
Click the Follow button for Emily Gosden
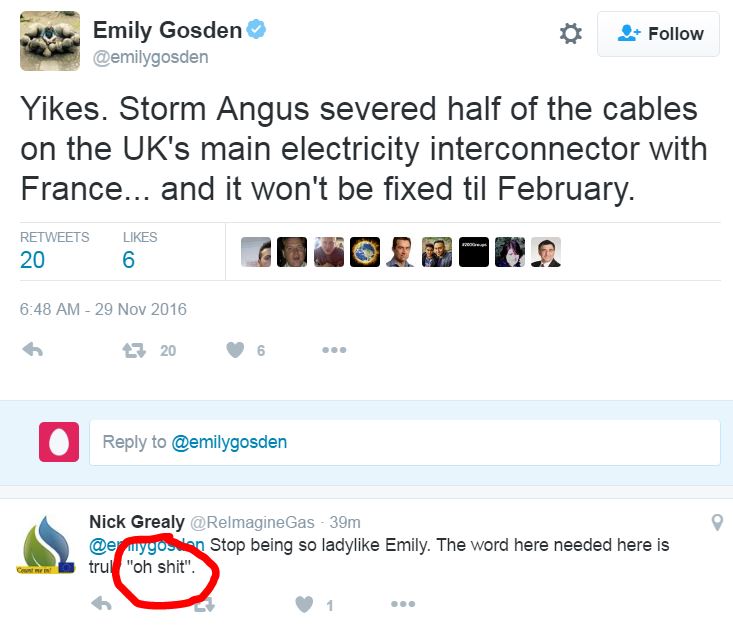pyautogui.click(x=658, y=34)
